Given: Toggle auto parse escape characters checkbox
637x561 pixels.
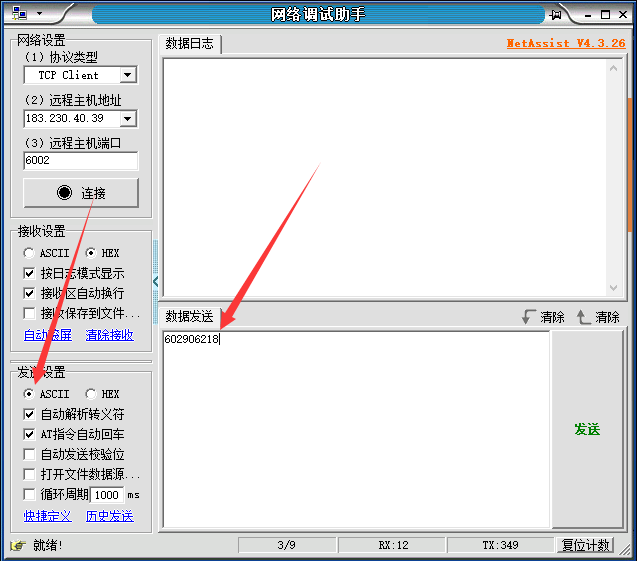Looking at the screenshot, I should tap(29, 414).
